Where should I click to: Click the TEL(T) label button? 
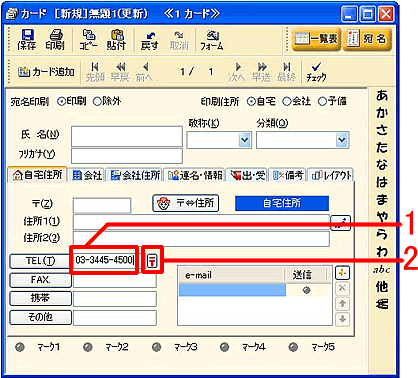coord(40,261)
